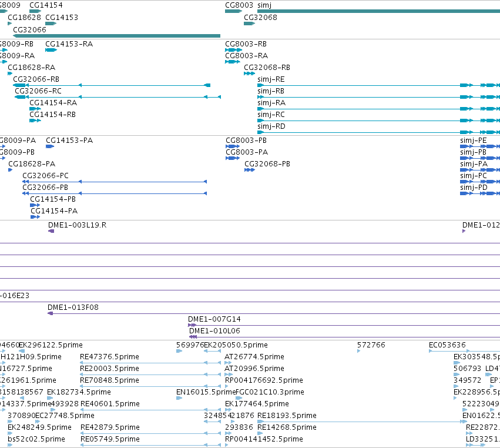Open protein CG8003-PA label
Viewport: 500px width, 448px height.
(x=247, y=152)
